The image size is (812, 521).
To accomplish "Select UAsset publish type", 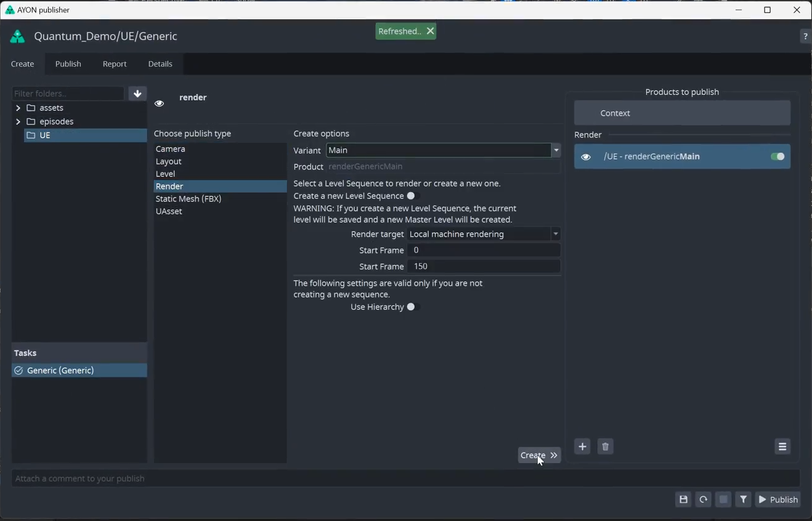I will pyautogui.click(x=220, y=211).
